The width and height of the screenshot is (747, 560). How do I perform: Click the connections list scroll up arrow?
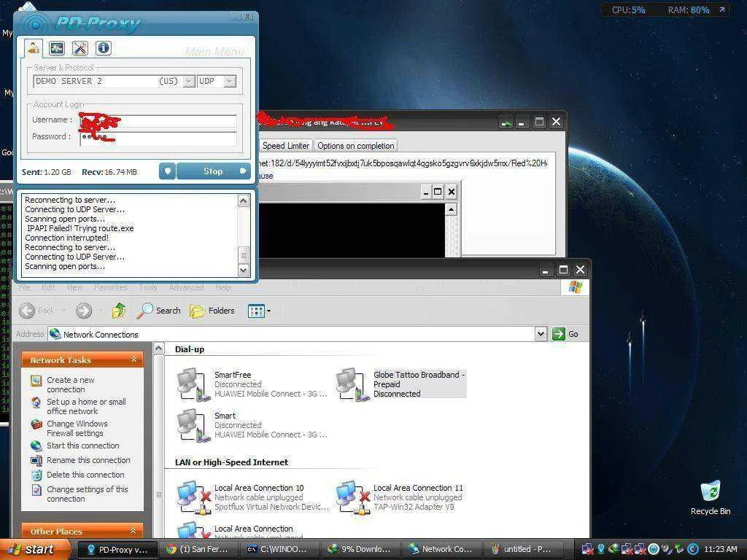click(159, 349)
